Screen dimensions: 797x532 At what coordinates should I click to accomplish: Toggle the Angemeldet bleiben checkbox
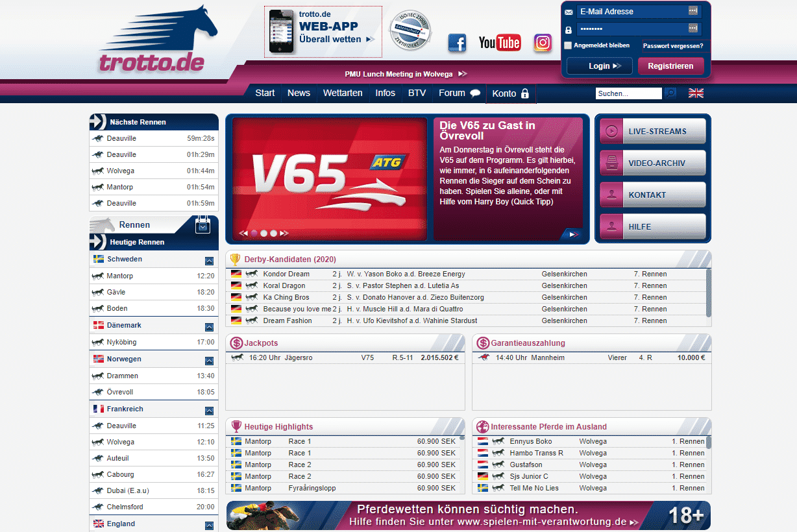(x=569, y=45)
